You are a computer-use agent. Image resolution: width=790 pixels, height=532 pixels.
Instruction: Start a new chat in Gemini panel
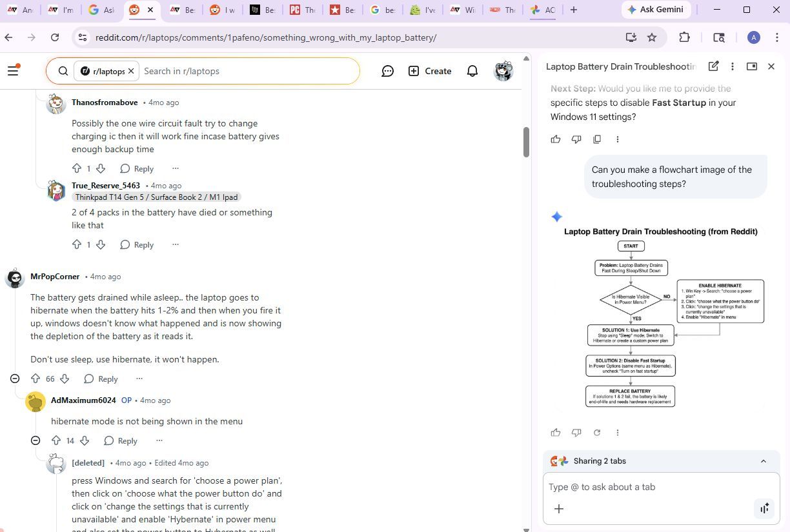click(713, 66)
